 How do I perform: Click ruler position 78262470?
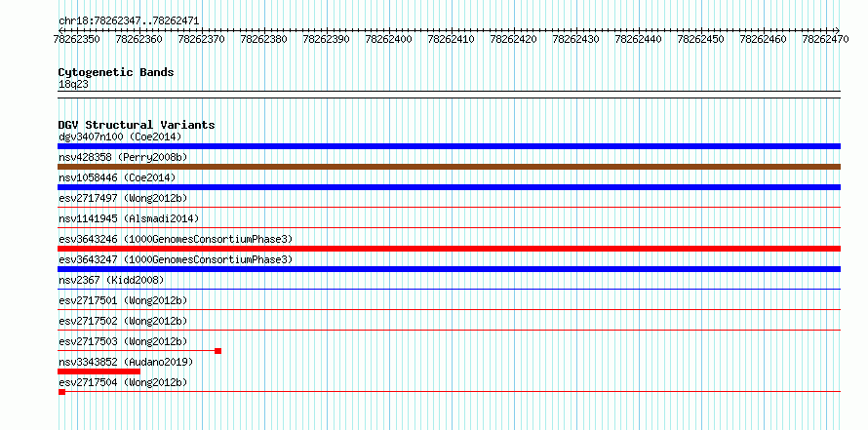[x=825, y=39]
